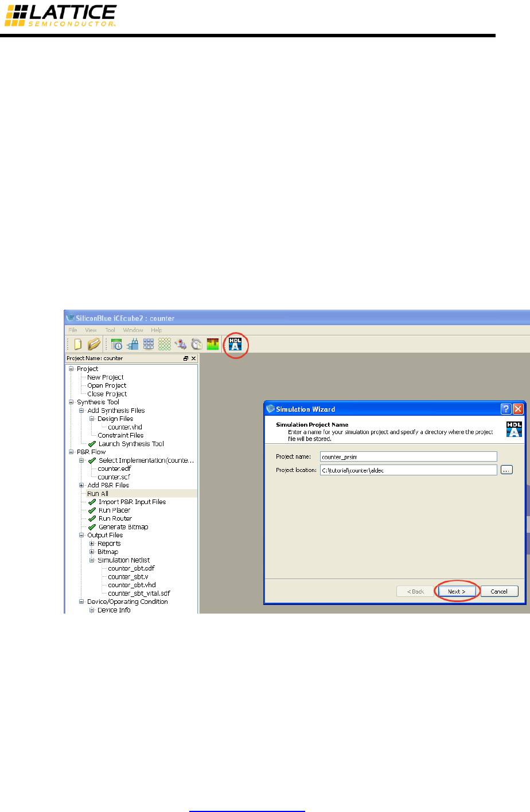This screenshot has width=530, height=812.
Task: Open the File menu
Action: click(73, 330)
